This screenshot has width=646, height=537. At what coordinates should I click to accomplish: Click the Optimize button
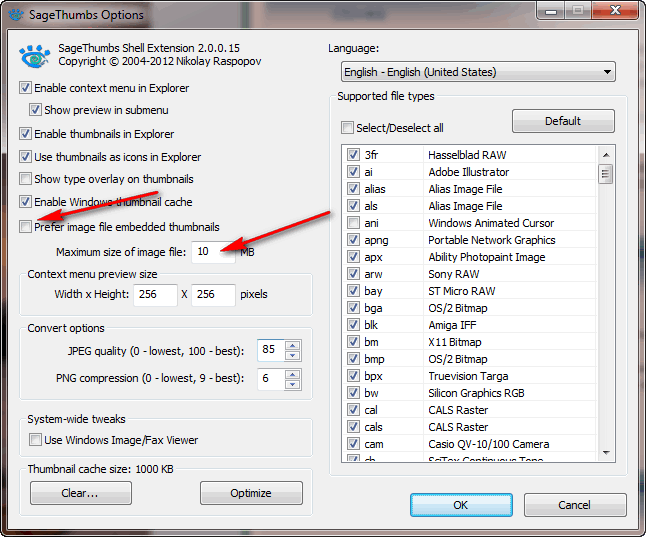click(251, 493)
